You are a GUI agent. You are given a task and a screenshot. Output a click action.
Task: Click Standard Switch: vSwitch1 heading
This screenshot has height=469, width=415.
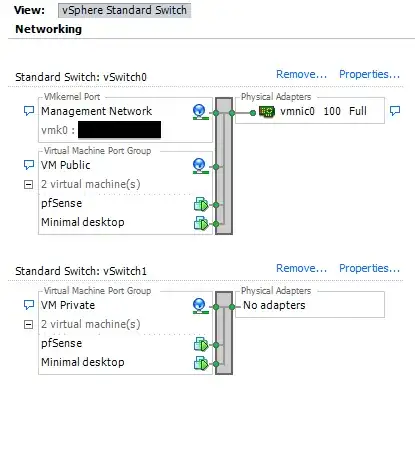[x=81, y=271]
